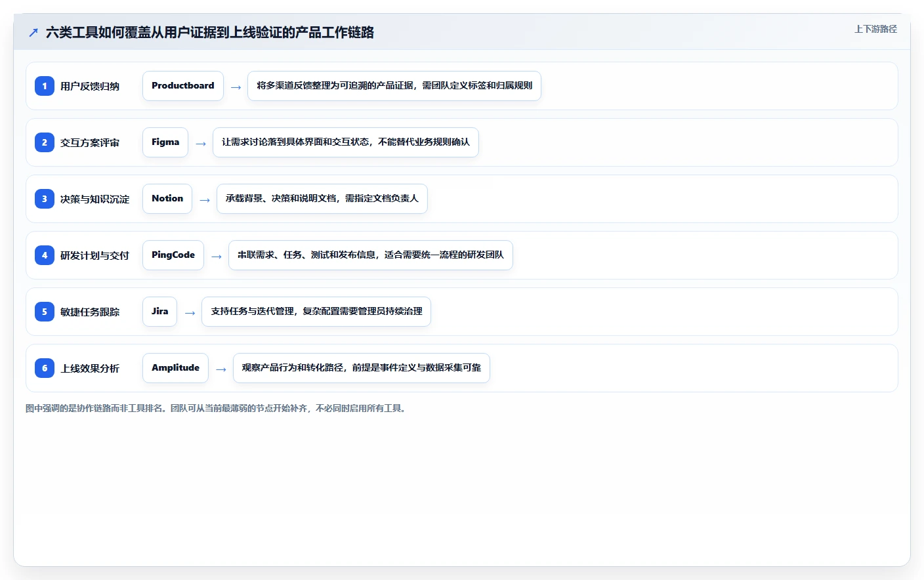Click the 用户反馈归纳 step label
This screenshot has width=924, height=580.
90,86
